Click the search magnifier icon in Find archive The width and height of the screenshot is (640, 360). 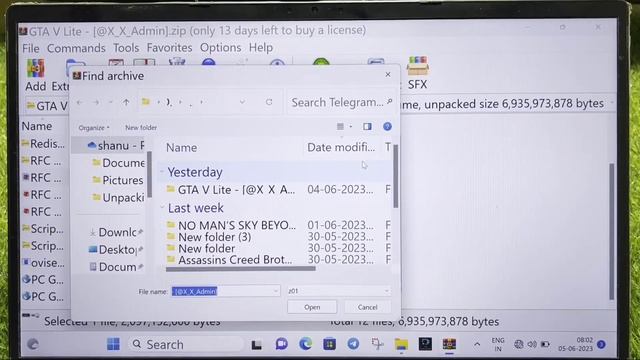[389, 101]
